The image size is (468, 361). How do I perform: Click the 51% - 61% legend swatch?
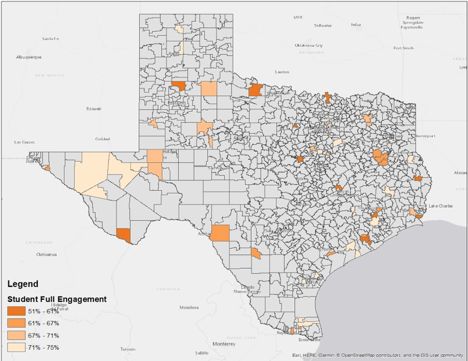coord(16,311)
